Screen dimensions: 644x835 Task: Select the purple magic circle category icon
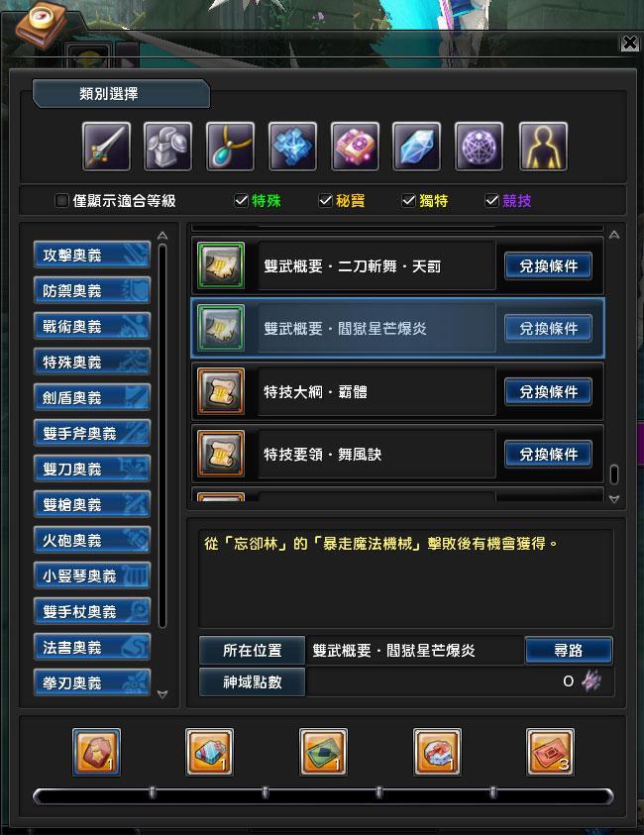point(479,147)
